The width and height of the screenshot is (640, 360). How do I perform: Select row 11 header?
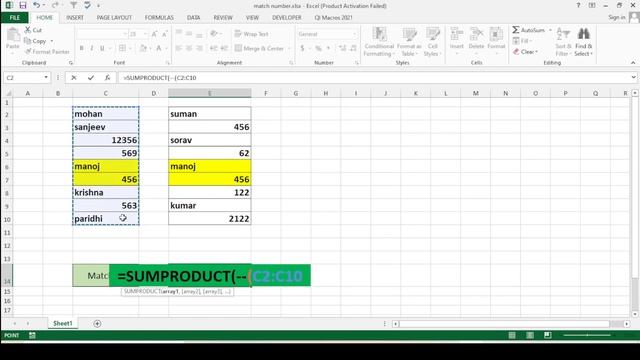point(7,232)
